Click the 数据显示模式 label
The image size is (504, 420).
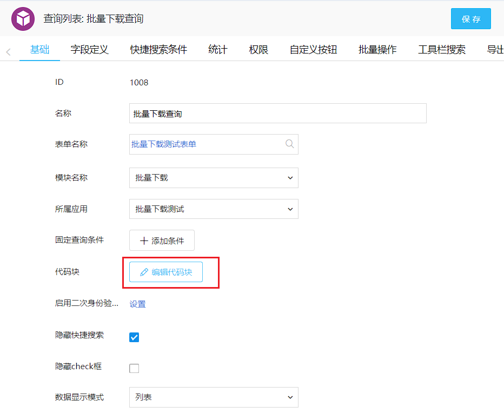click(x=79, y=397)
